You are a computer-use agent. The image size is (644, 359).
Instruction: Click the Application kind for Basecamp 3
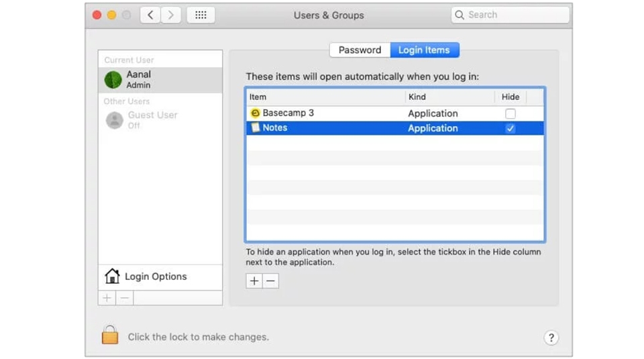click(433, 113)
